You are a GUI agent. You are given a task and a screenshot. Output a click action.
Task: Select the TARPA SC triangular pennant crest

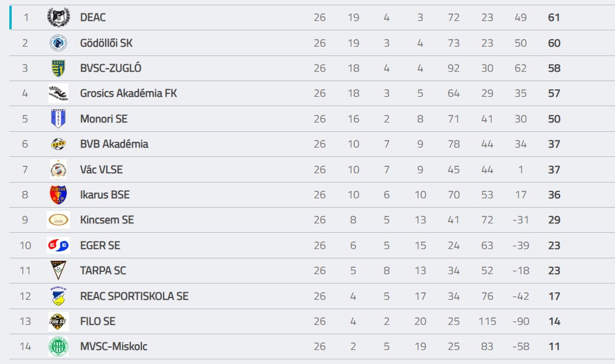[58, 270]
